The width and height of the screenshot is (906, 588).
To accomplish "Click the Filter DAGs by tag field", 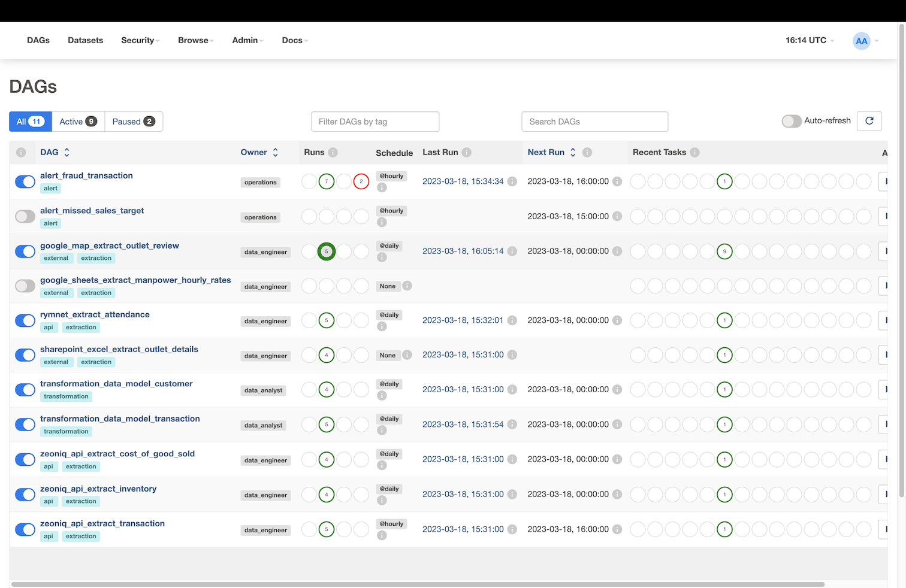I will click(x=375, y=122).
